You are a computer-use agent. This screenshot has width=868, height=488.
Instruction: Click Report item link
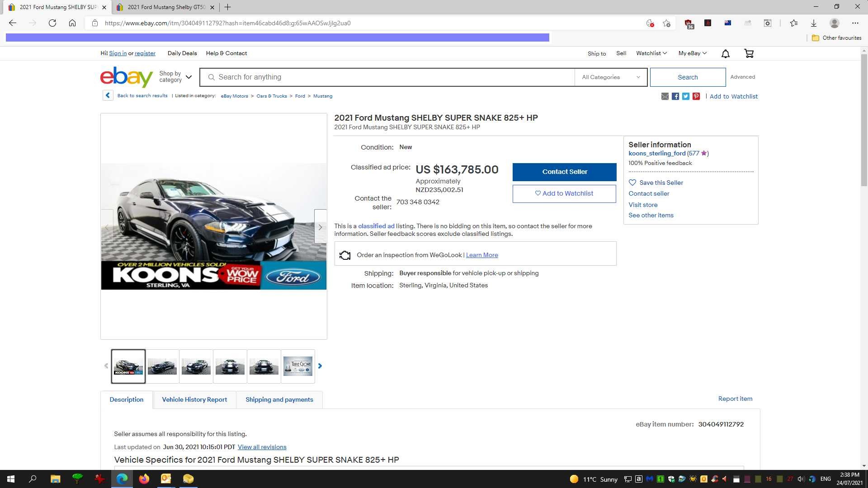[x=735, y=399]
